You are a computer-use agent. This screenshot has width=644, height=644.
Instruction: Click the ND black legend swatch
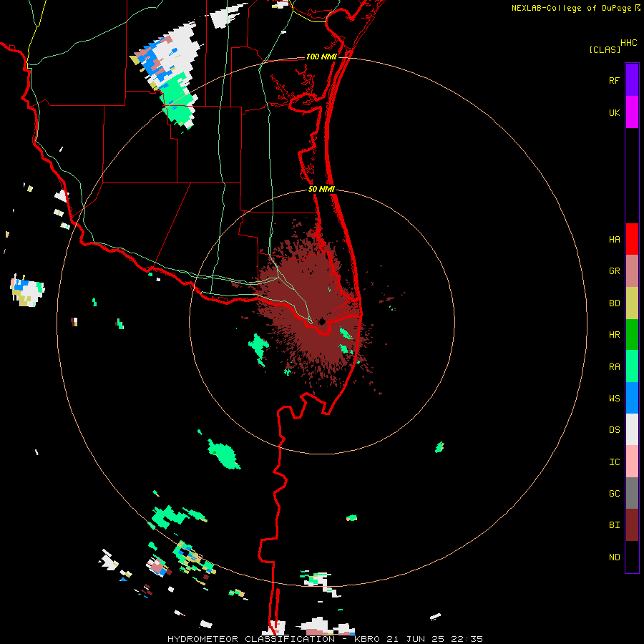(632, 557)
